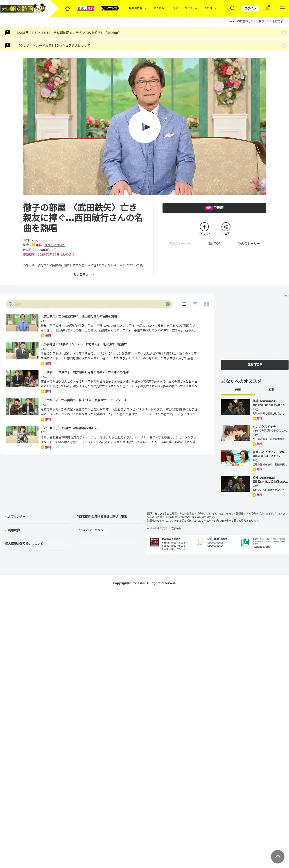Open ホンノウスイッチ recommendation
Screen dimensions: 289x868
pyautogui.click(x=254, y=435)
